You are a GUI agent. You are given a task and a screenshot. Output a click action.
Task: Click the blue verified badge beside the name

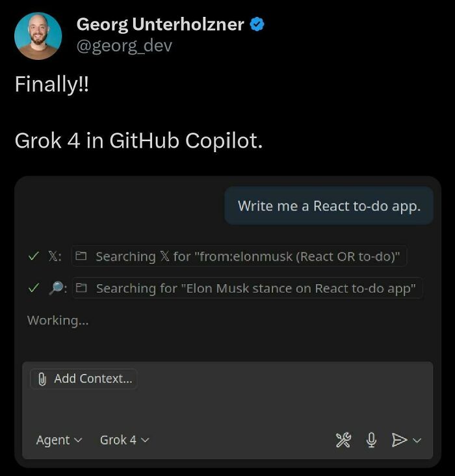[x=257, y=25]
